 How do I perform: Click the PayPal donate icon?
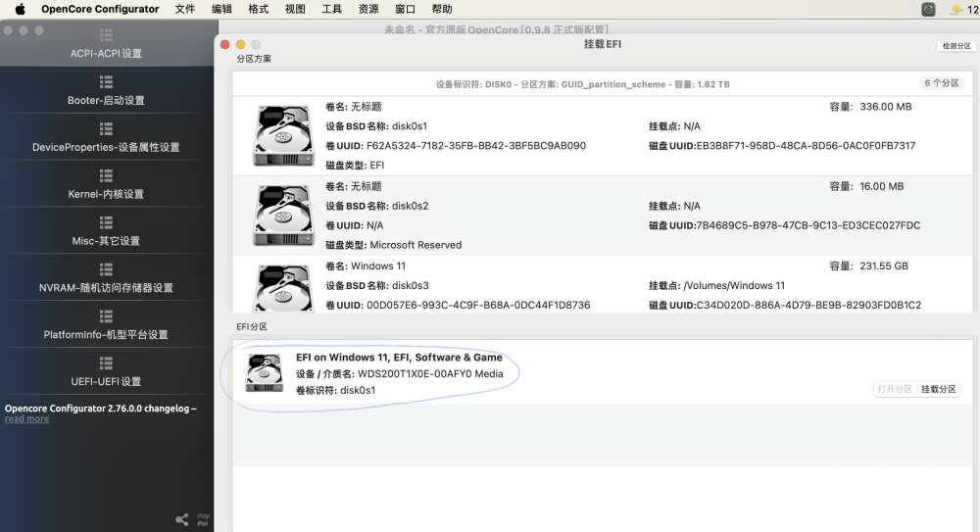point(203,519)
